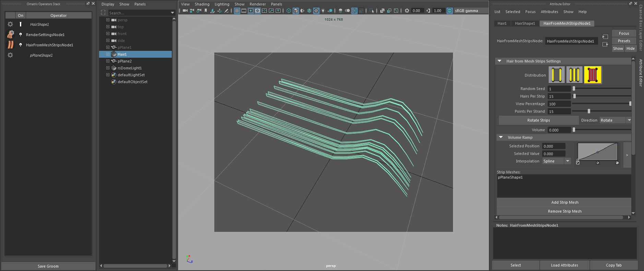
Task: Open the Interpolation dropdown showing Spline
Action: [x=557, y=161]
